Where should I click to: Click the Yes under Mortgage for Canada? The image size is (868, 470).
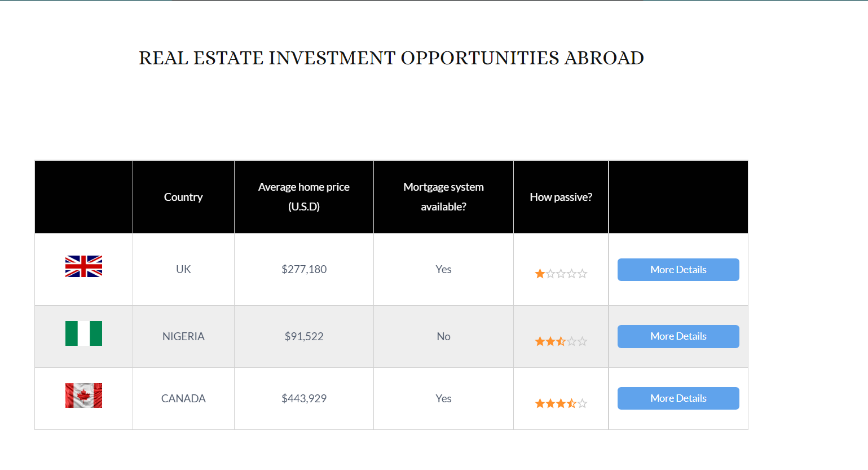pyautogui.click(x=443, y=398)
